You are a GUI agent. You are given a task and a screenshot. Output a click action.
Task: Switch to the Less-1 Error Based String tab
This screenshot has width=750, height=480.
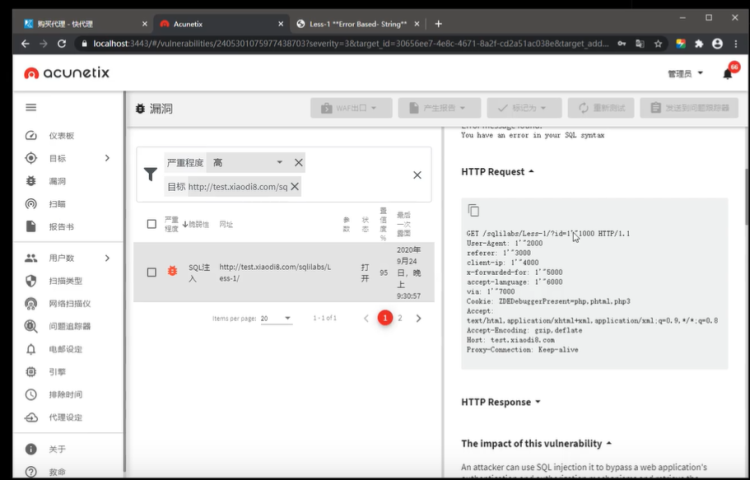(356, 24)
